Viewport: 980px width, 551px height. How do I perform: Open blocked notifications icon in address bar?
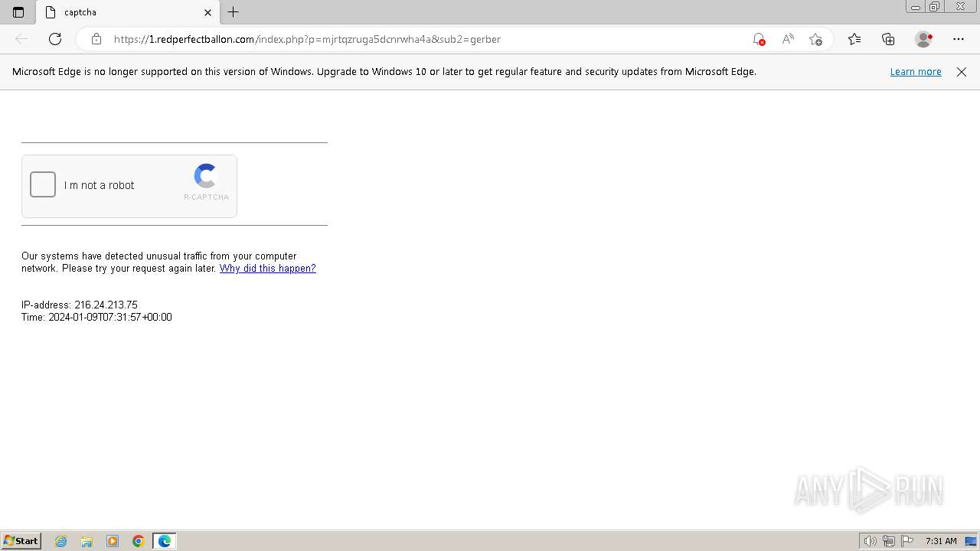(x=758, y=39)
